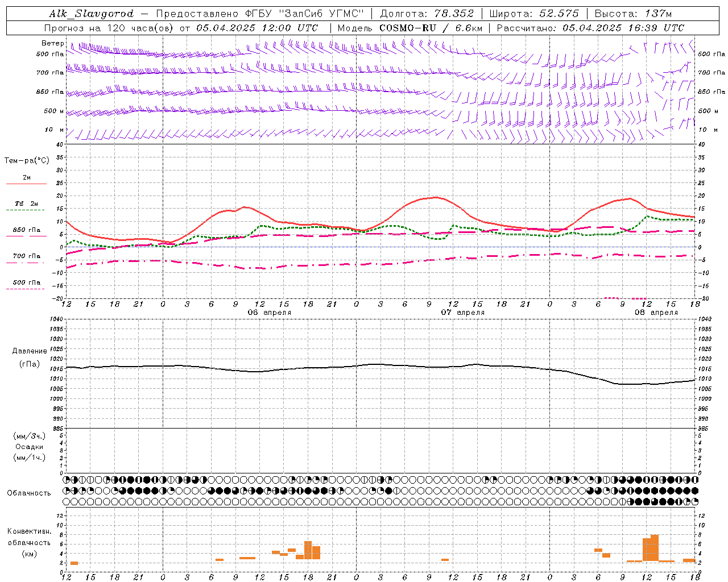Screen dimensions: 728x582
Task: Click the Облачность cloudiness label
Action: (x=29, y=493)
